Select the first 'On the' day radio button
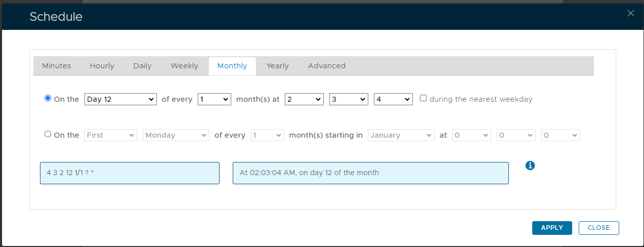 pos(48,99)
